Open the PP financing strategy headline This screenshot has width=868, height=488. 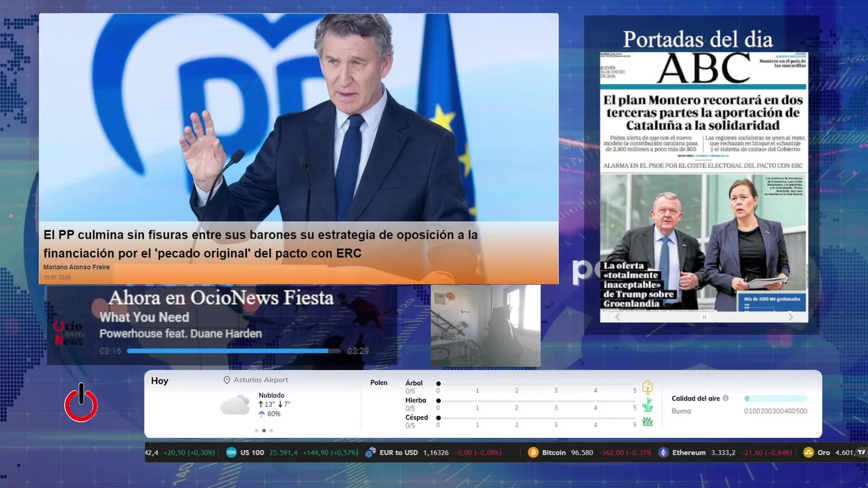pyautogui.click(x=261, y=244)
